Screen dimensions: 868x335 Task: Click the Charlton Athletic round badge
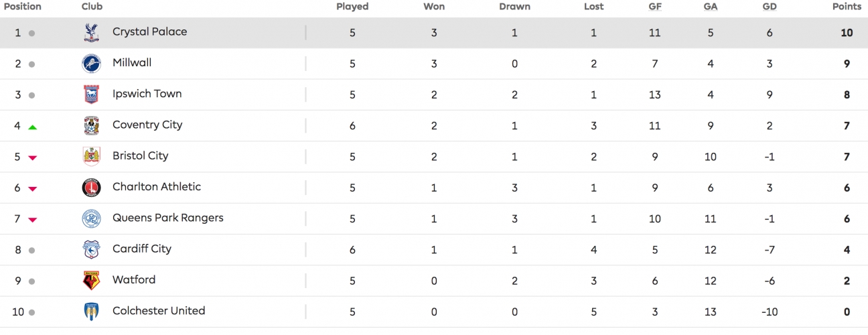(x=91, y=188)
